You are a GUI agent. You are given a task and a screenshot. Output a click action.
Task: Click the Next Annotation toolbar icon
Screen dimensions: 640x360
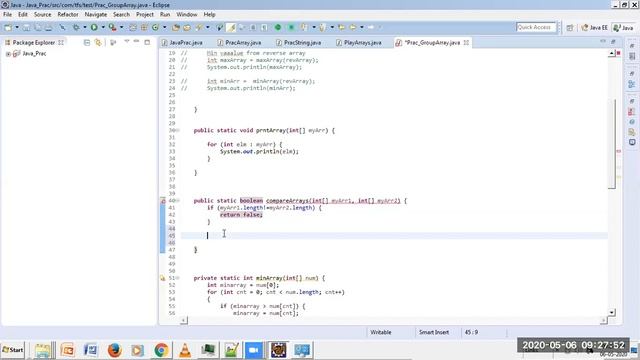coord(304,27)
